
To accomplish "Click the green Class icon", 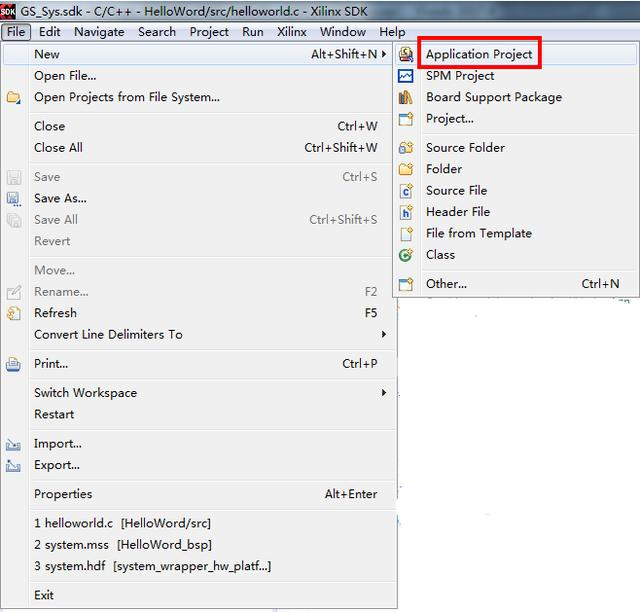I will [406, 255].
